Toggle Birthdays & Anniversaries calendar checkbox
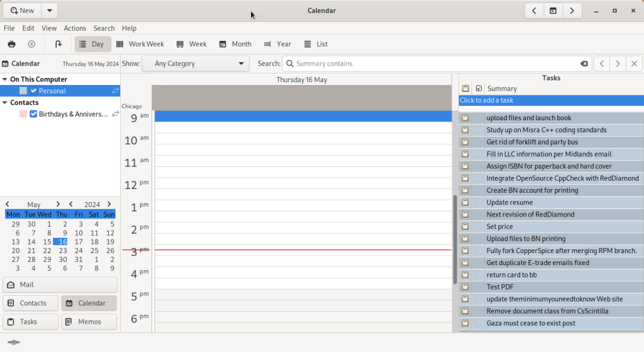This screenshot has height=352, width=644. click(34, 114)
